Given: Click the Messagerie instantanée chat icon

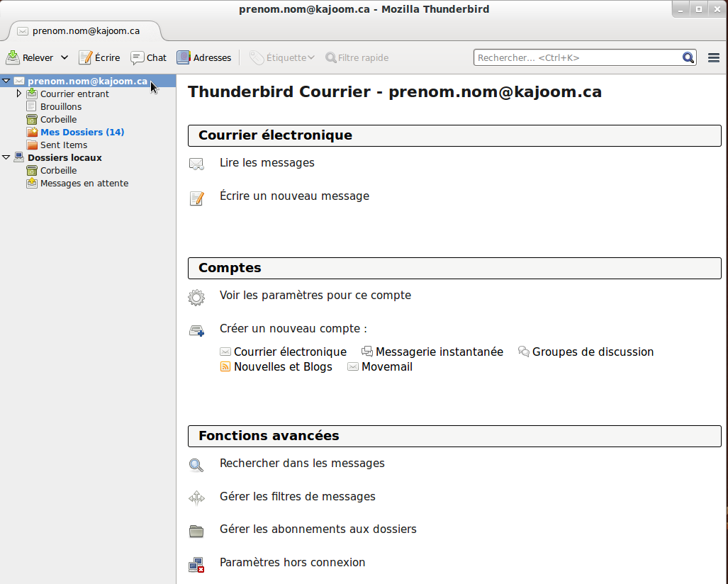Looking at the screenshot, I should pyautogui.click(x=367, y=352).
